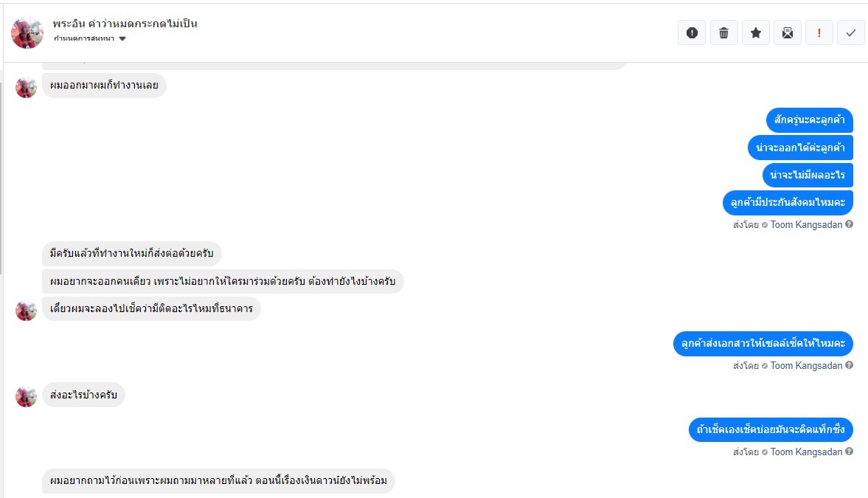Mark conversation unread with envelope icon
This screenshot has height=498, width=868.
pos(788,32)
